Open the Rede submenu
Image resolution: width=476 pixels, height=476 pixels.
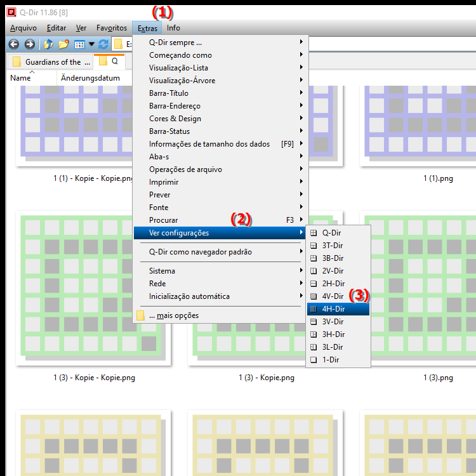click(x=220, y=284)
